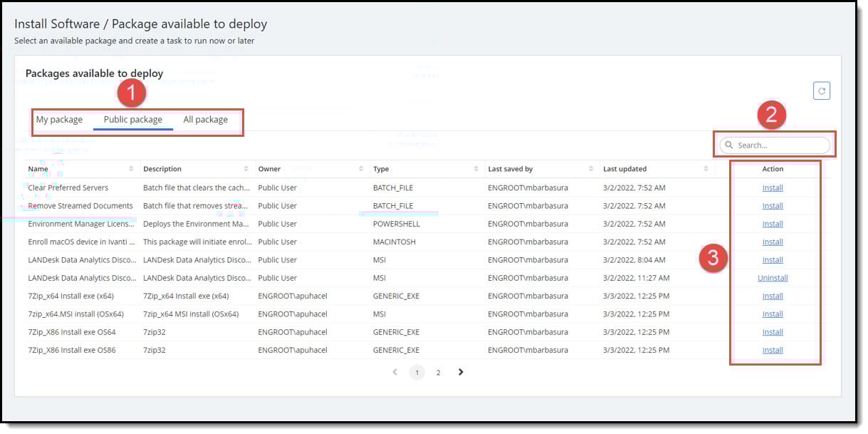Open the All package tab

[206, 119]
